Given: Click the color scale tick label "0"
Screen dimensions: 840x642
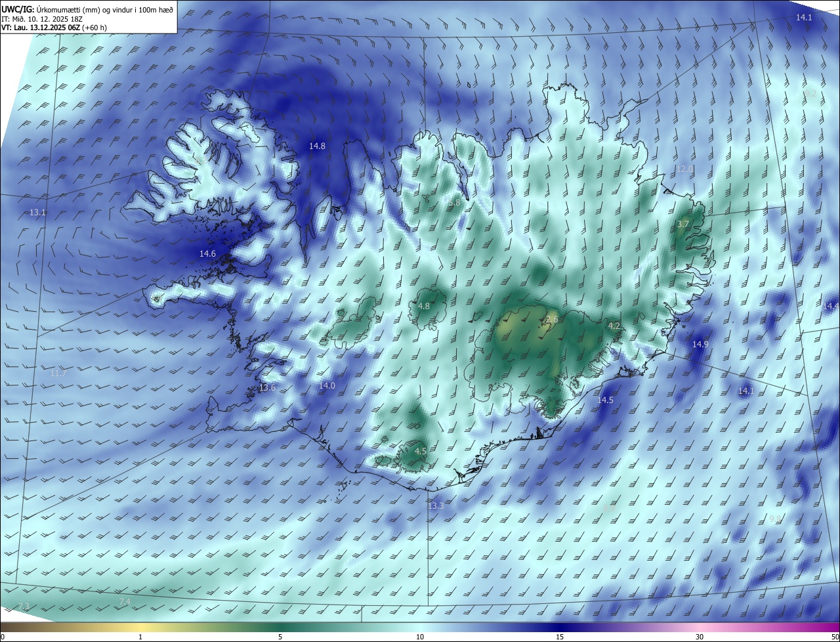Looking at the screenshot, I should tap(3, 637).
